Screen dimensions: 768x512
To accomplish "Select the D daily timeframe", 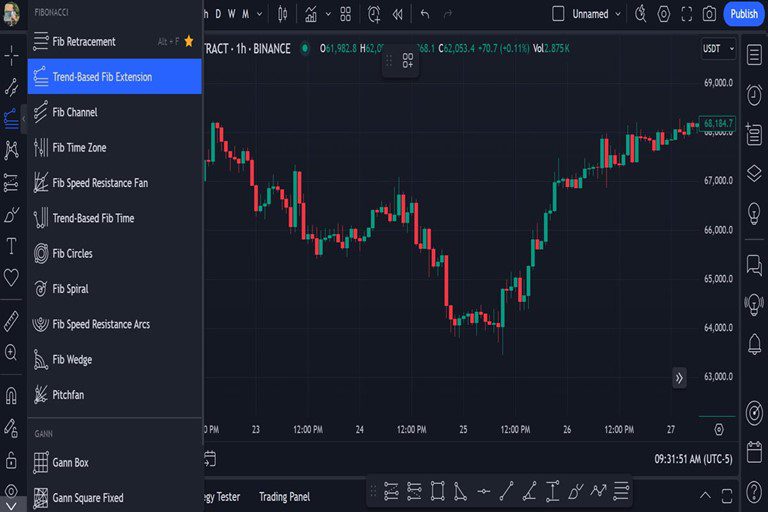I will pyautogui.click(x=218, y=14).
